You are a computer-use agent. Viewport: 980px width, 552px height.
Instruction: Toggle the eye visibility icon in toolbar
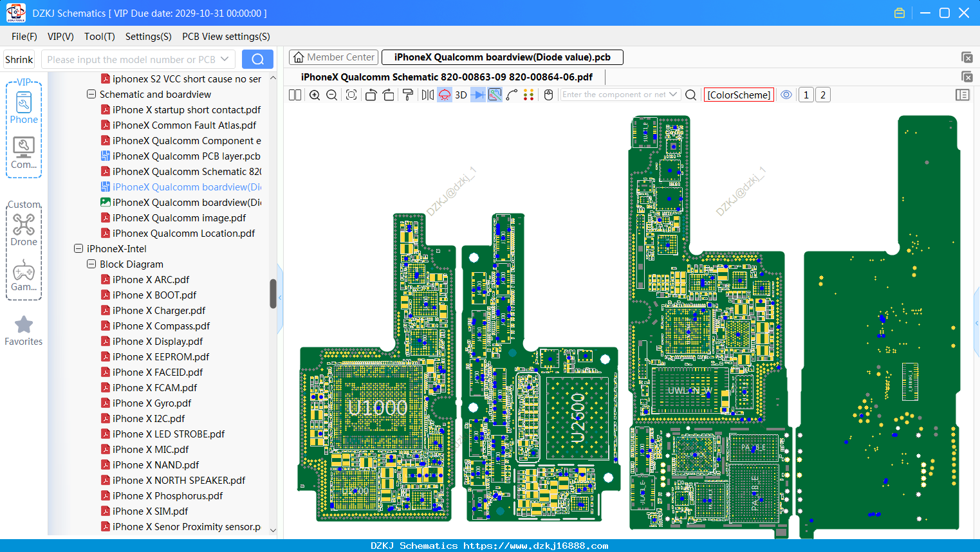786,95
